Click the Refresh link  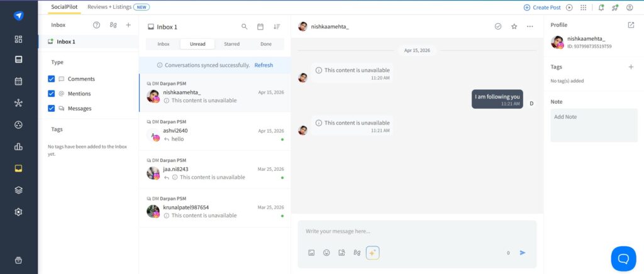(264, 65)
